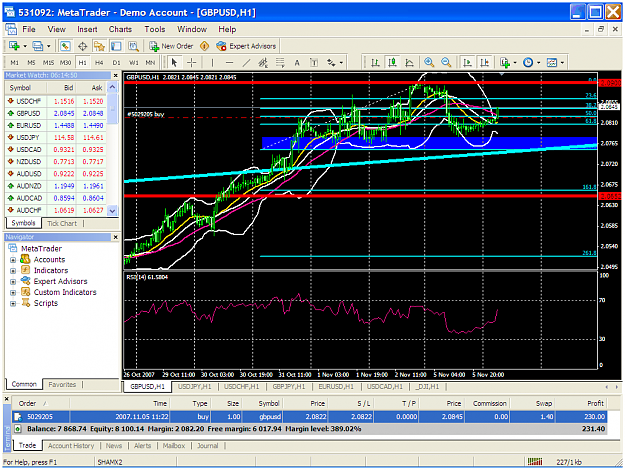Enable Expert Advisors button
This screenshot has height=470, width=625.
point(246,46)
